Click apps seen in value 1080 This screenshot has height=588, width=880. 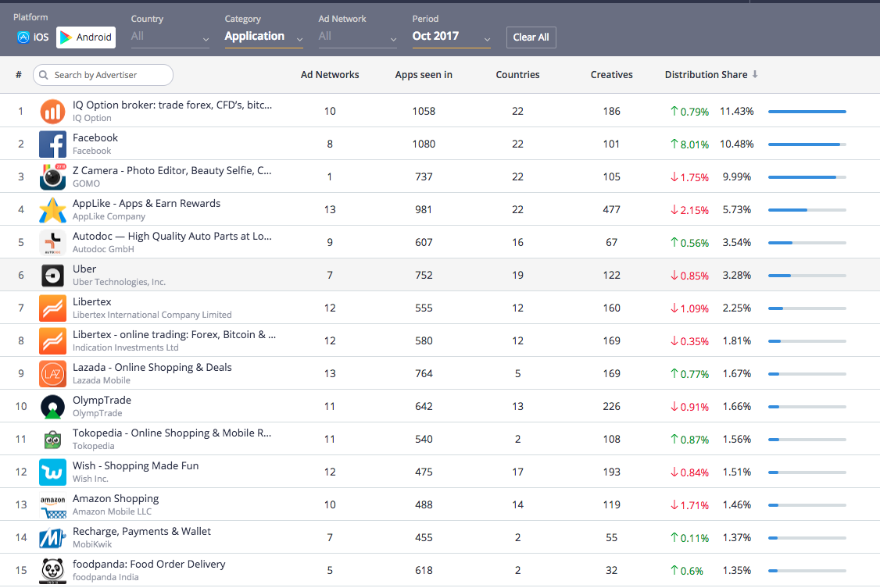click(x=423, y=144)
